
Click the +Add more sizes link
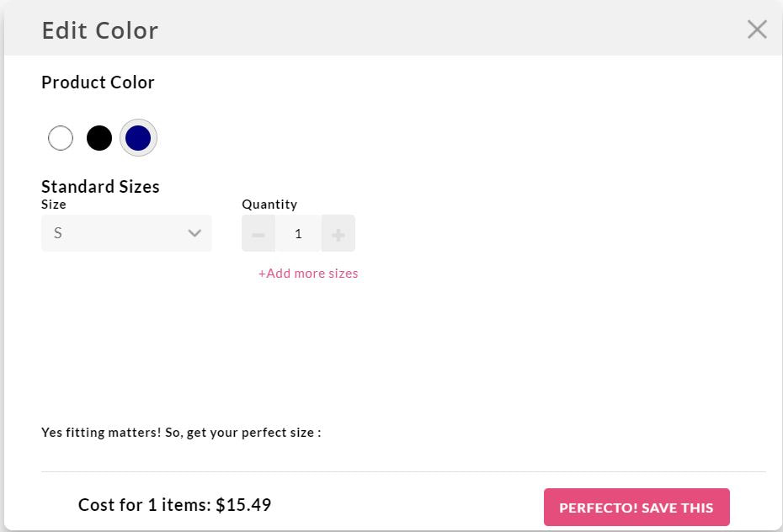(308, 274)
